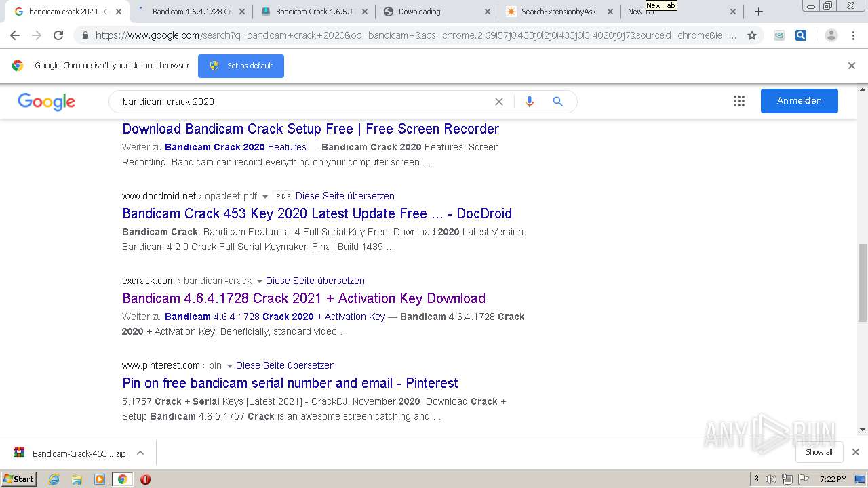Dismiss the default browser notification bar

852,66
